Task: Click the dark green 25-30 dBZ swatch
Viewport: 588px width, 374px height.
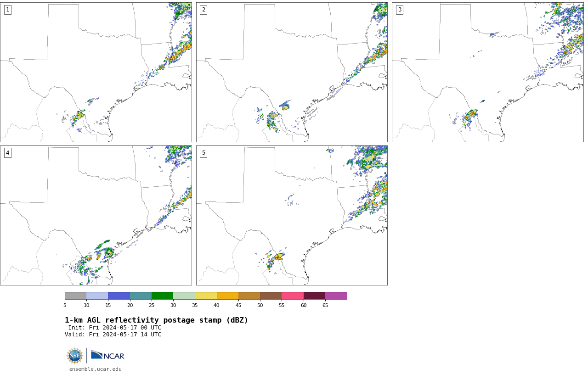Action: tap(162, 296)
